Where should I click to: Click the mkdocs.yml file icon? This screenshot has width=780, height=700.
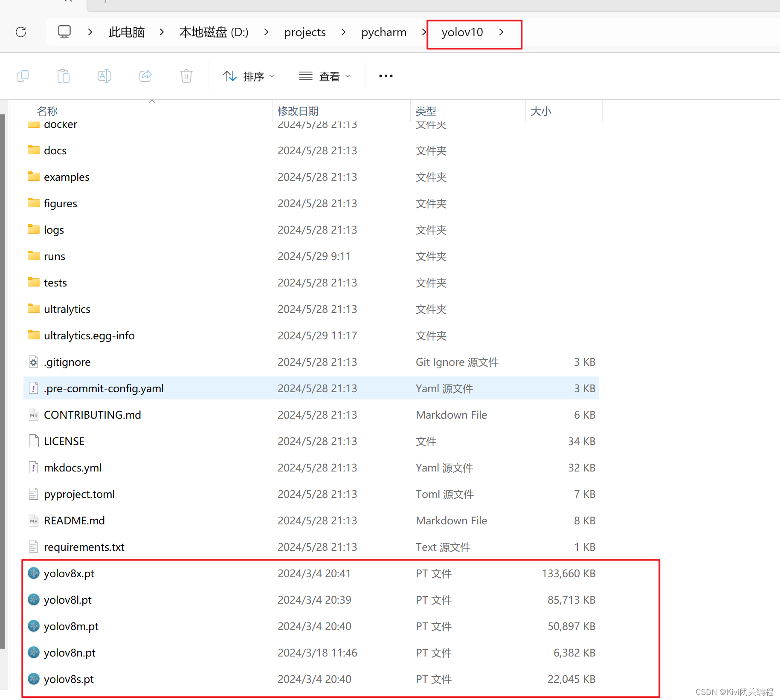34,468
